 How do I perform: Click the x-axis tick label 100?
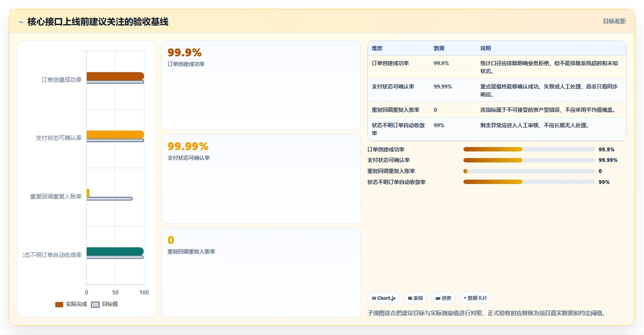click(144, 293)
